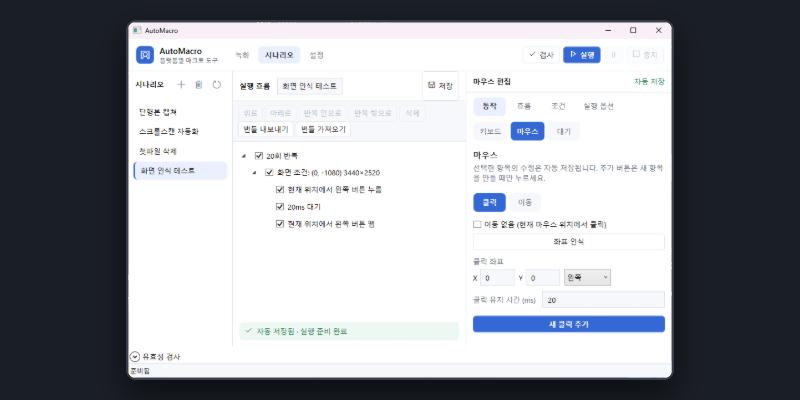The width and height of the screenshot is (800, 400).
Task: Select the 20ms 대기 step row
Action: click(x=304, y=207)
